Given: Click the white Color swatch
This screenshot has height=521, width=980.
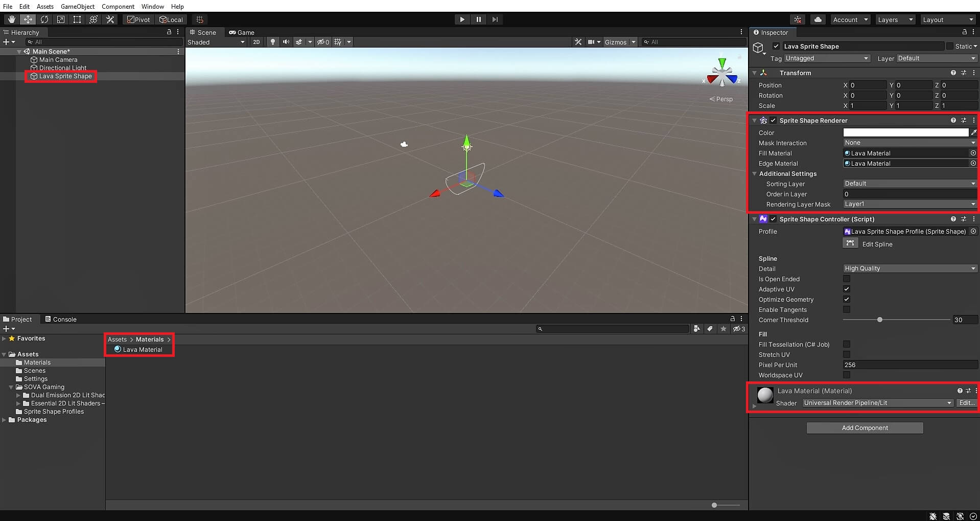Looking at the screenshot, I should (x=906, y=132).
